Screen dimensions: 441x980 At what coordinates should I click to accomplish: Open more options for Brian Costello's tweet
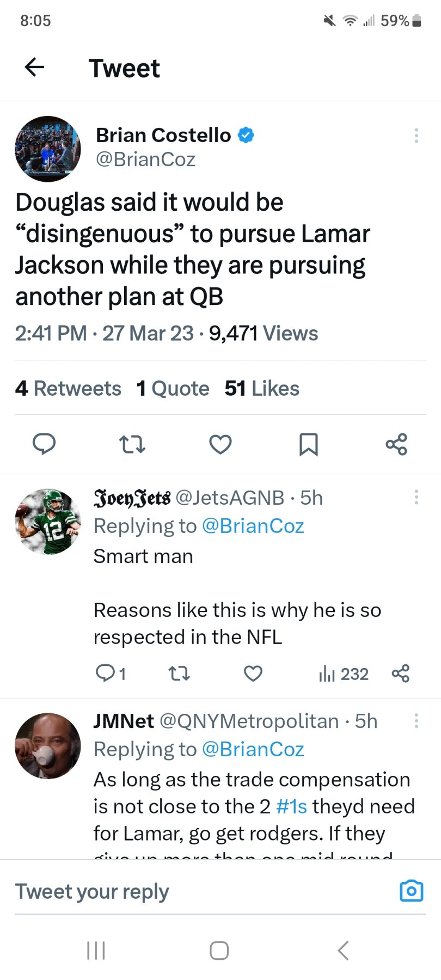click(416, 136)
